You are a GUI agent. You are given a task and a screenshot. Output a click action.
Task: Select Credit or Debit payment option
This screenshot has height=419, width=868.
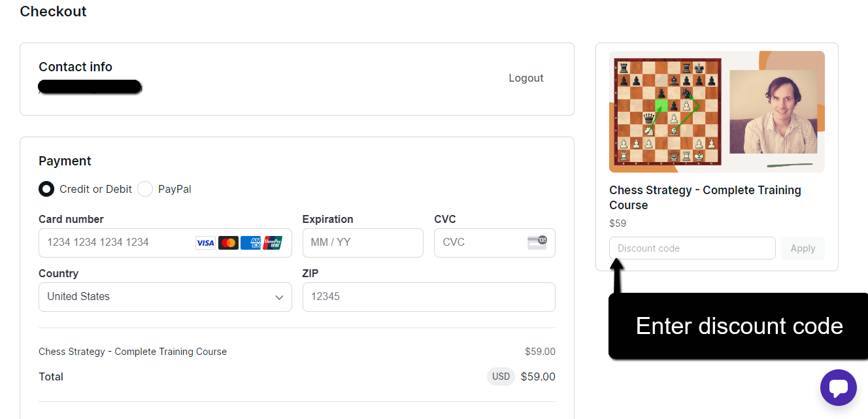coord(46,189)
